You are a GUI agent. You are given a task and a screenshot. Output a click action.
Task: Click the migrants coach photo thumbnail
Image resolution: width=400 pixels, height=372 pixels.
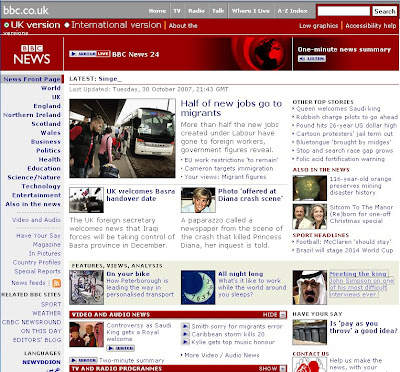122,138
